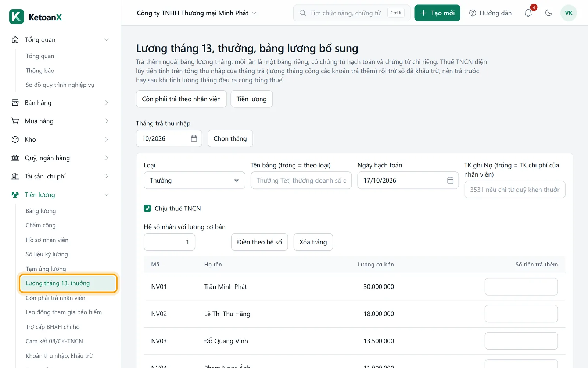Image resolution: width=588 pixels, height=368 pixels.
Task: Open calendar icon in Tháng trả thu nhập
Action: tap(194, 138)
